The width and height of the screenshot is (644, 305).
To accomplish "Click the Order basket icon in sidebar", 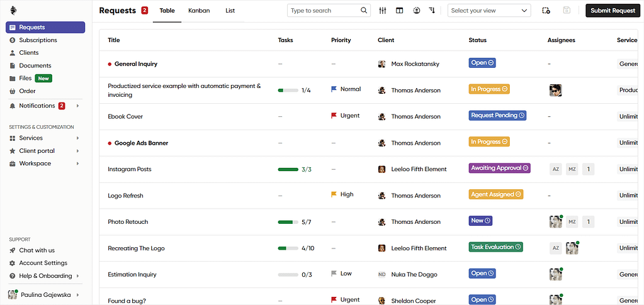I will 13,91.
